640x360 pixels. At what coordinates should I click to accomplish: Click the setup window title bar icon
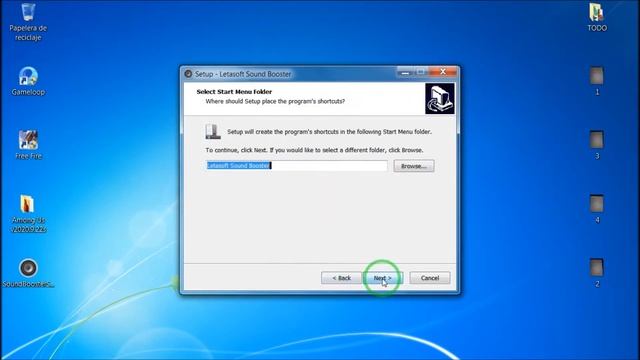tap(188, 74)
